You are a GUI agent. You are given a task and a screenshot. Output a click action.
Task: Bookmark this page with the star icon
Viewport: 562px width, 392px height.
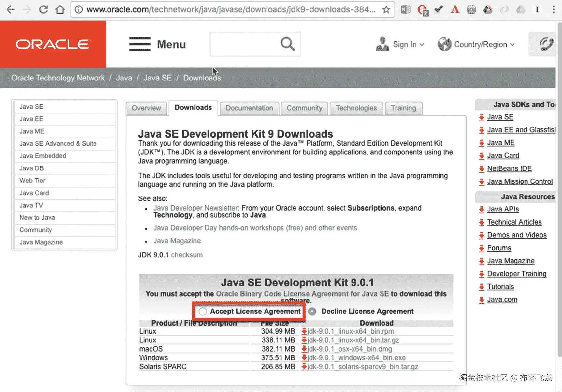tap(386, 9)
